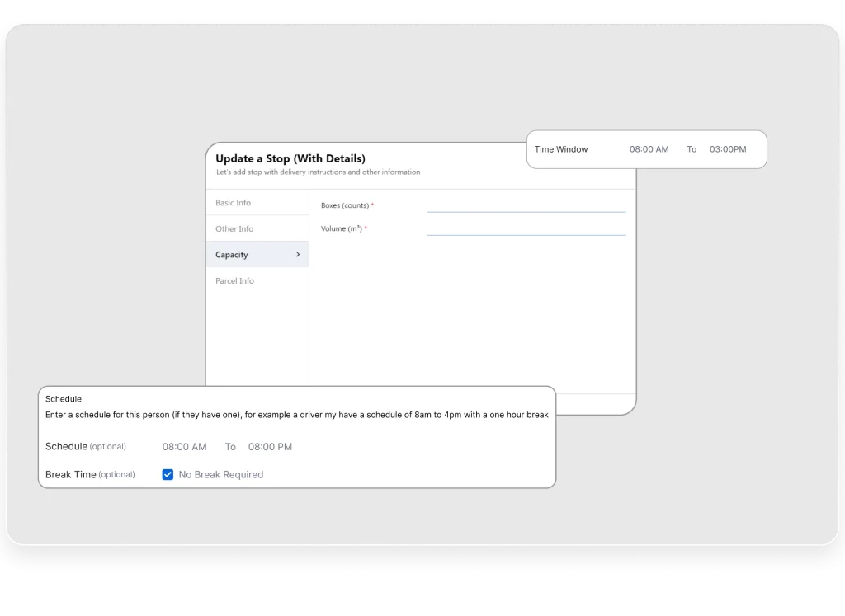The width and height of the screenshot is (845, 616).
Task: Set the Schedule start time 08:00 AM
Action: coord(184,447)
